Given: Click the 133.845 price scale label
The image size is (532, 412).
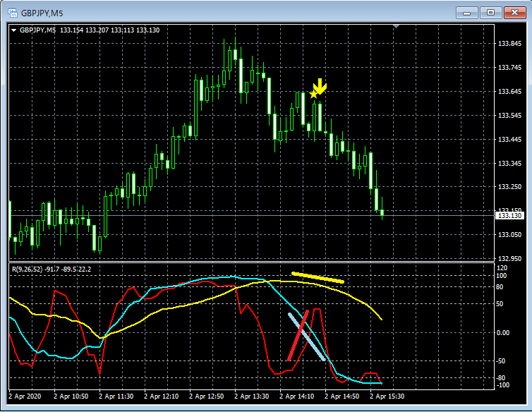Looking at the screenshot, I should [x=509, y=44].
